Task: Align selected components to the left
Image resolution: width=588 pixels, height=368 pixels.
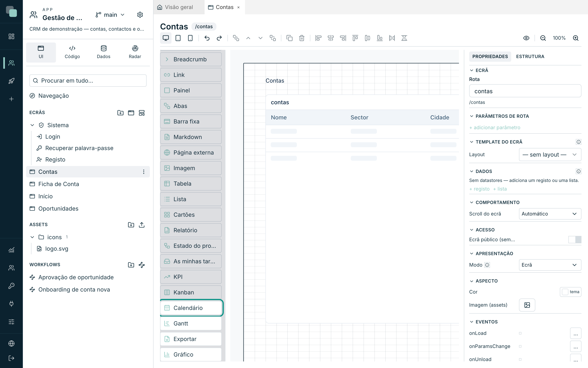Action: point(318,38)
